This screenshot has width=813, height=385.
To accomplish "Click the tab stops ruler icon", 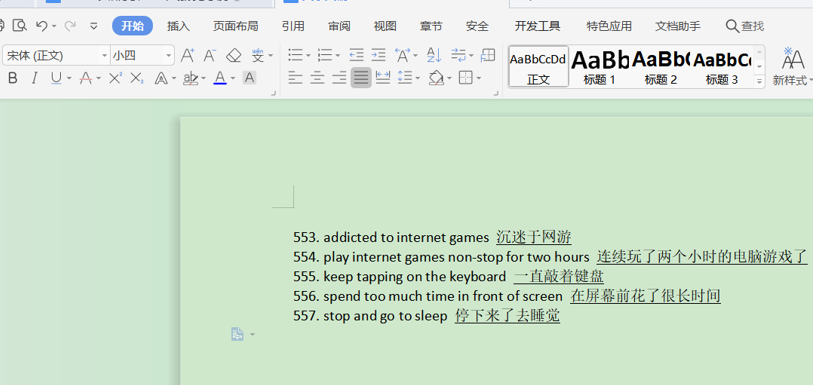I will pos(488,55).
